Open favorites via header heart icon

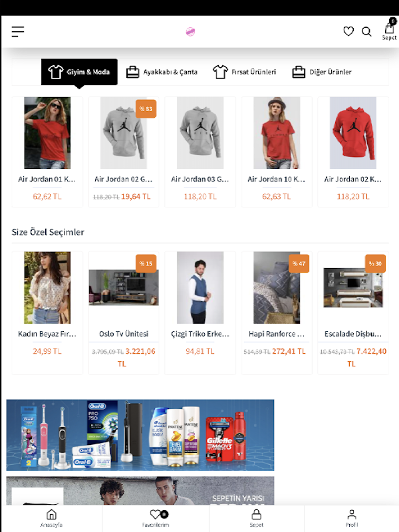pos(348,31)
